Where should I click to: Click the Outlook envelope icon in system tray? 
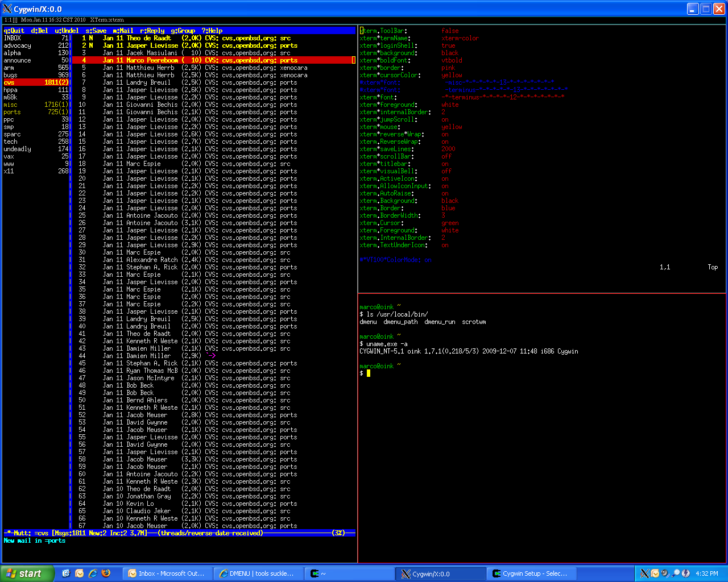[655, 573]
